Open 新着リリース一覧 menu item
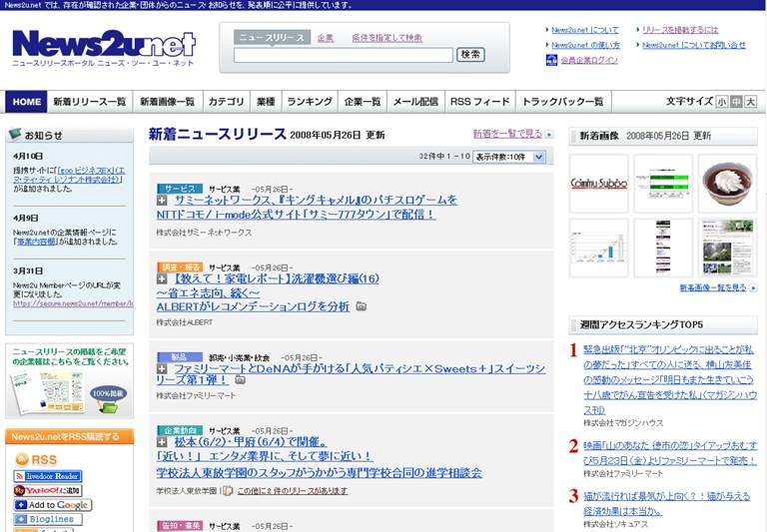This screenshot has height=532, width=767. [x=90, y=102]
